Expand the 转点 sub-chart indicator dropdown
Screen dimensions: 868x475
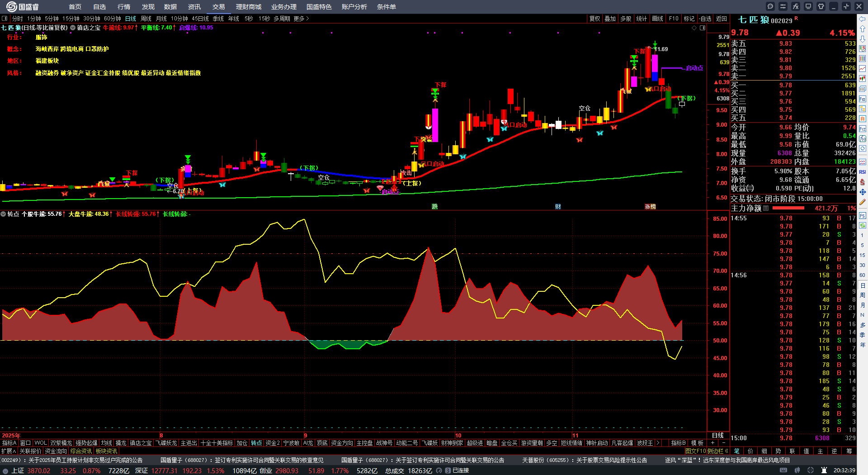point(3,214)
